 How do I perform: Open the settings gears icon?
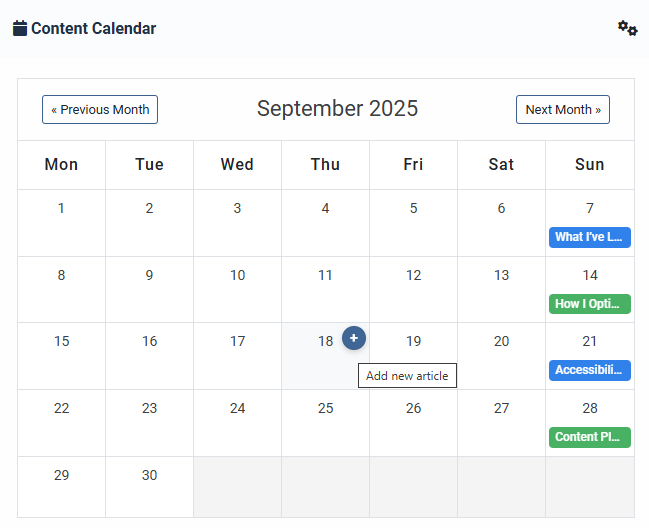pyautogui.click(x=627, y=28)
